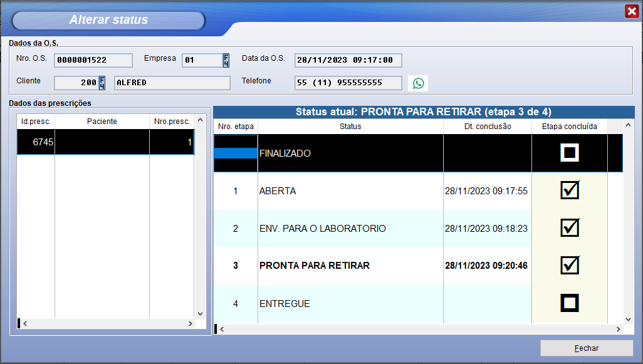
Task: Mark the ENTREGUE step as completed
Action: (x=569, y=303)
